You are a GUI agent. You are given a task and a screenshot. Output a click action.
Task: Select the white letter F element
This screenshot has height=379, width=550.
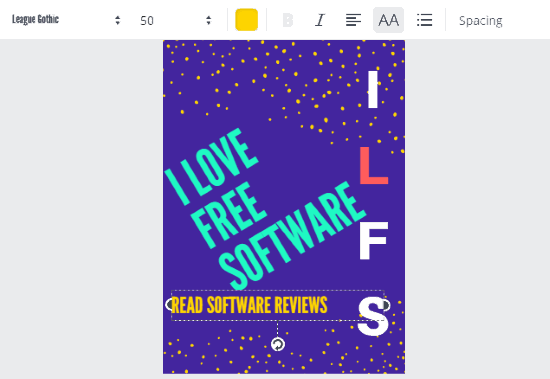373,241
